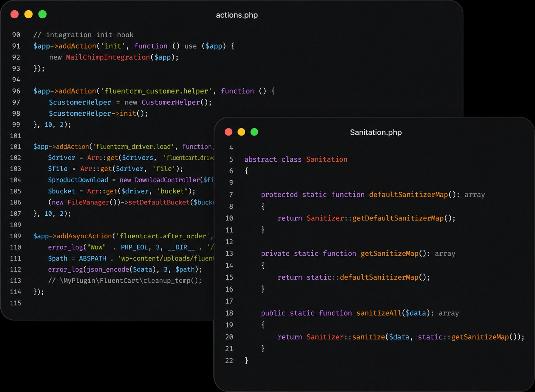Select 'private static function getSanitizeMap()' line

point(358,253)
